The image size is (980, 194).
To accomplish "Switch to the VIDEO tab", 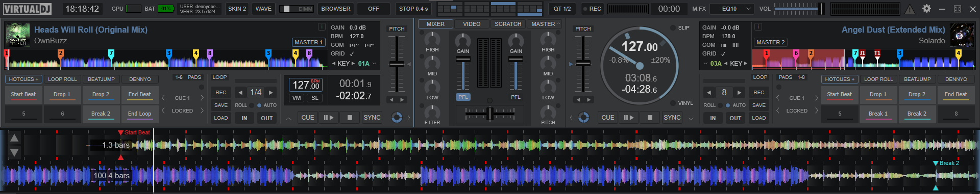I will [472, 24].
